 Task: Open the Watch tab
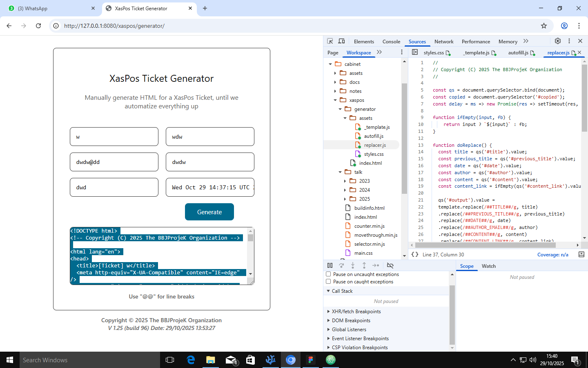click(x=488, y=266)
